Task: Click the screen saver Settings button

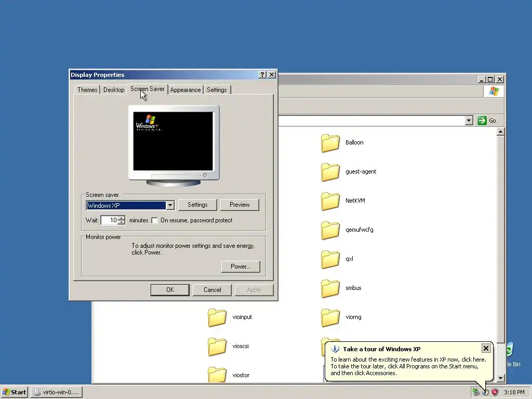Action: (197, 205)
